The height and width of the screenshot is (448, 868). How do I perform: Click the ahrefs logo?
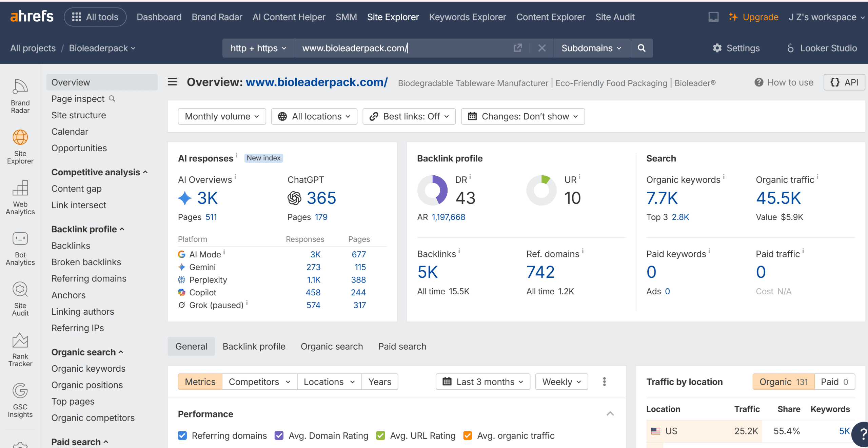coord(32,16)
